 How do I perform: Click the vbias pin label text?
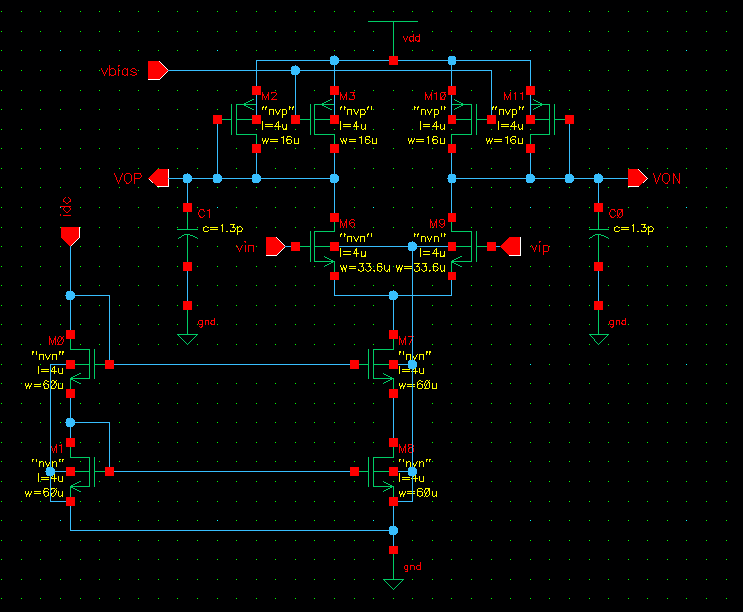(x=119, y=71)
